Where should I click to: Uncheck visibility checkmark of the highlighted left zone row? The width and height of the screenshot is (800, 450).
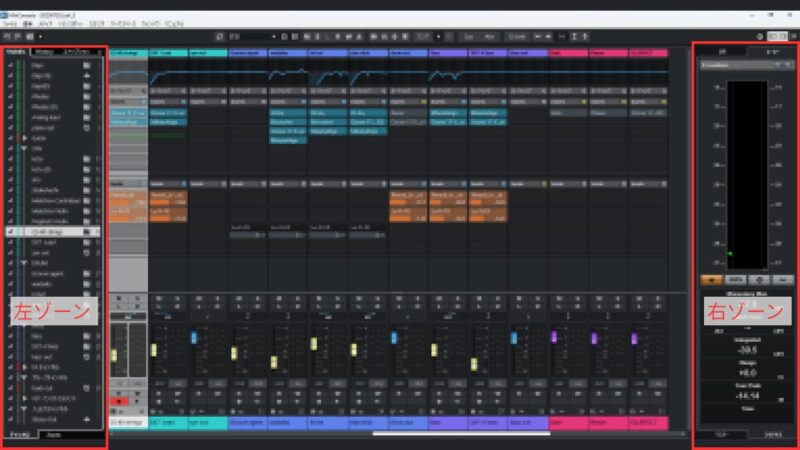pos(10,232)
